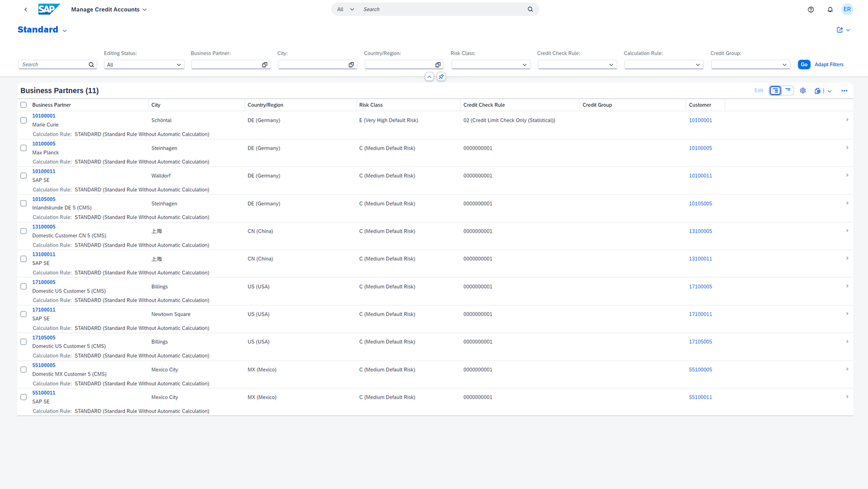Open table overflow three-dots menu
The height and width of the screenshot is (489, 868).
point(844,91)
